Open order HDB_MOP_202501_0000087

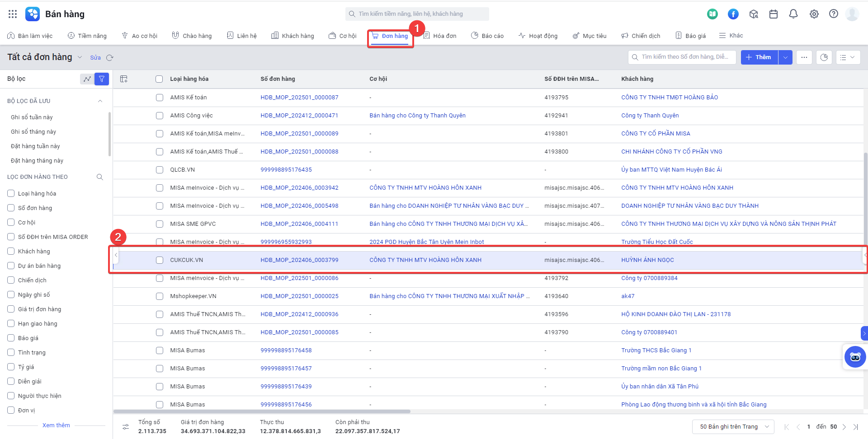pos(299,98)
